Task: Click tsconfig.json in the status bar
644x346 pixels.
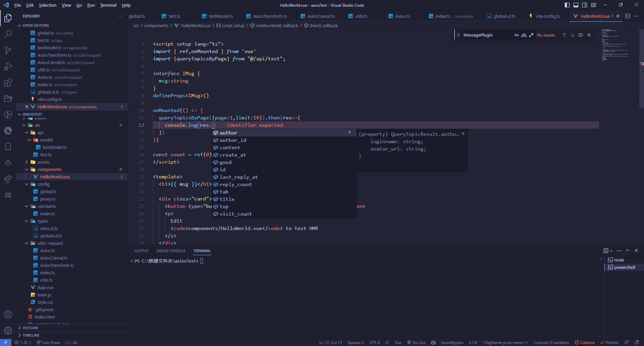Action: [452, 342]
